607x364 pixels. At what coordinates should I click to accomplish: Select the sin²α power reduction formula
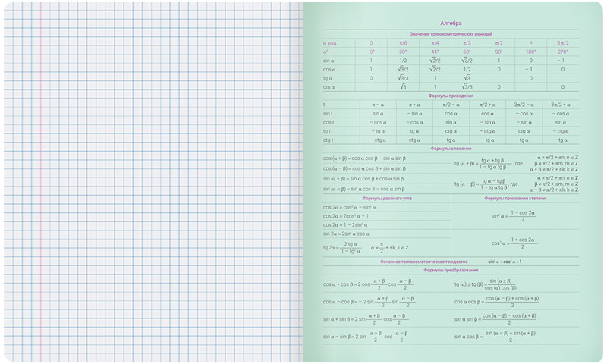click(514, 215)
